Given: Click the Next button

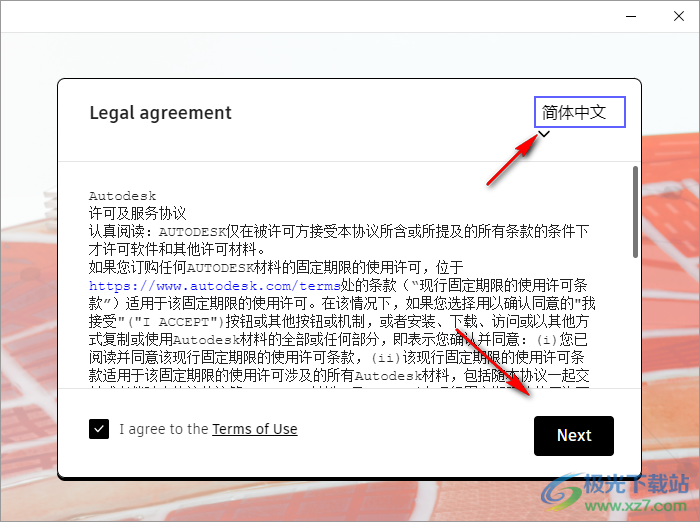Looking at the screenshot, I should 574,436.
